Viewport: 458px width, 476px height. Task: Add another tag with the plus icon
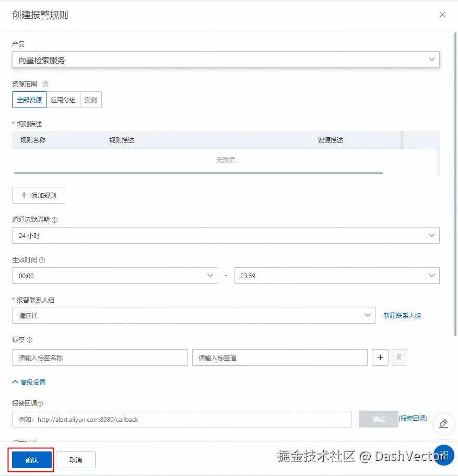tap(380, 357)
